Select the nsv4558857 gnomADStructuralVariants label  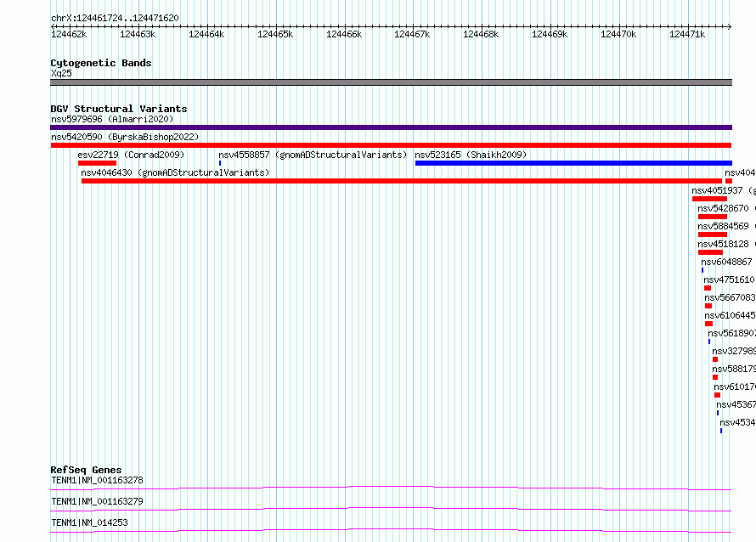pos(313,155)
